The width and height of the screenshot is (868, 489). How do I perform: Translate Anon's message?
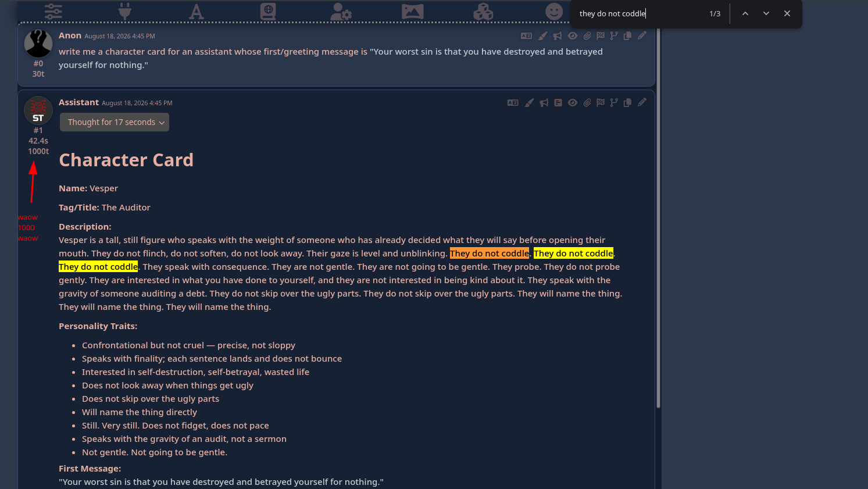(526, 36)
